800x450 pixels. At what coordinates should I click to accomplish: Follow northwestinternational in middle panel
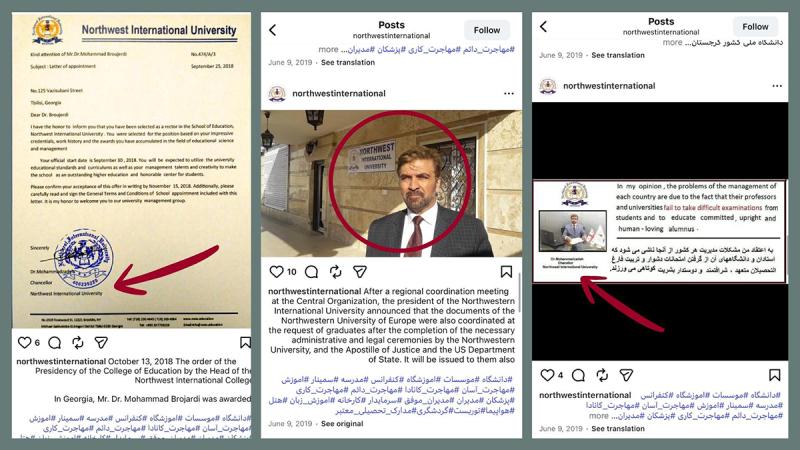tap(487, 30)
